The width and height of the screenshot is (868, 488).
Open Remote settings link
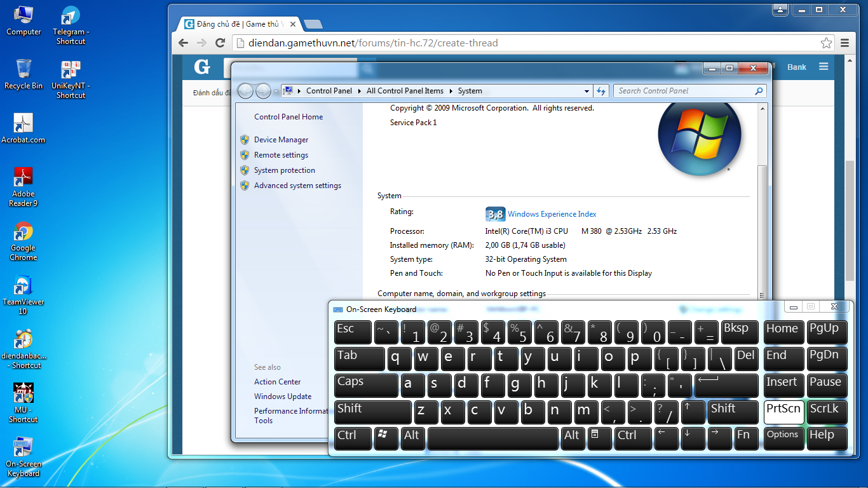[281, 155]
